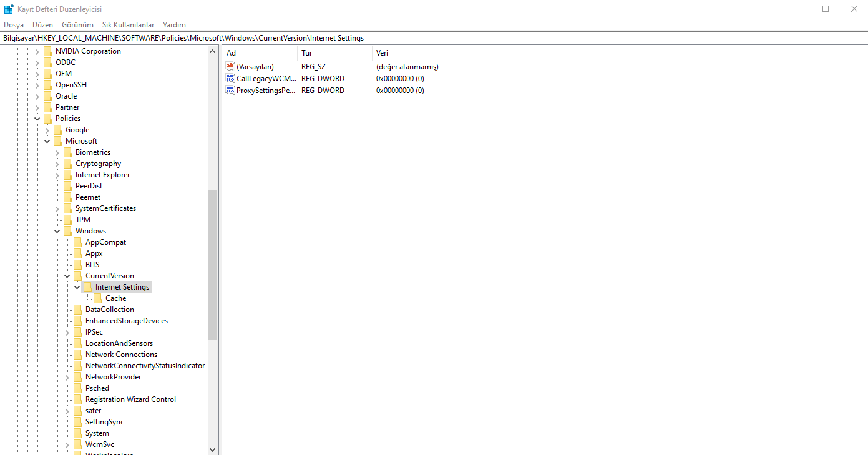Image resolution: width=868 pixels, height=455 pixels.
Task: Select the (değer atanmamış) data cell
Action: tap(407, 67)
